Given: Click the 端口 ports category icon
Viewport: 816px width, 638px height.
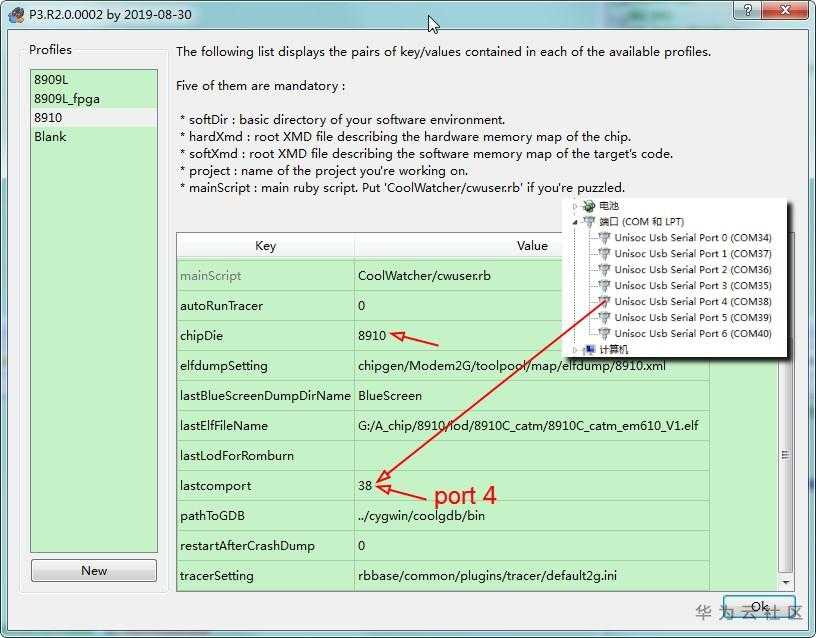Looking at the screenshot, I should 589,222.
